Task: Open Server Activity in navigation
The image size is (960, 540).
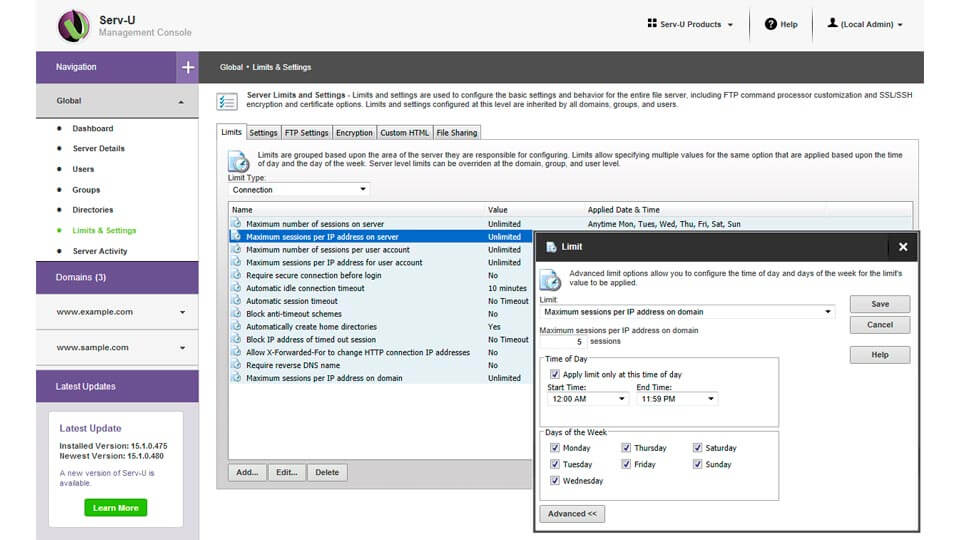Action: point(100,251)
